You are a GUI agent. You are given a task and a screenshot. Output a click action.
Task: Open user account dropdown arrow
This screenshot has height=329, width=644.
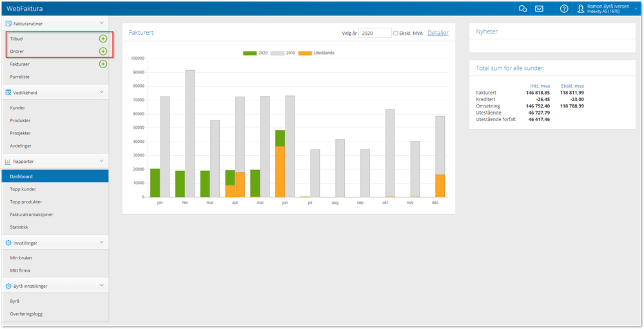pos(637,8)
